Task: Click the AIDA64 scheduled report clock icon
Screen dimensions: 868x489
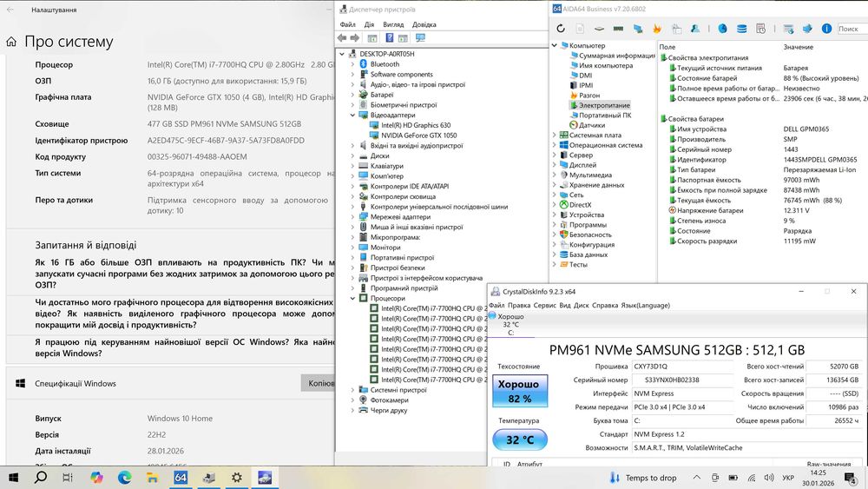Action: 761,29
